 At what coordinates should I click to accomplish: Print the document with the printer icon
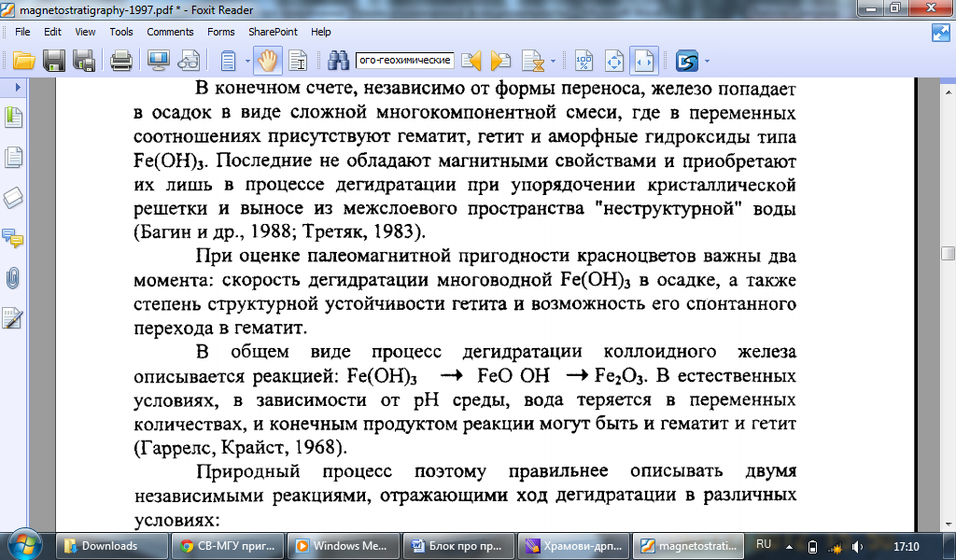(120, 61)
